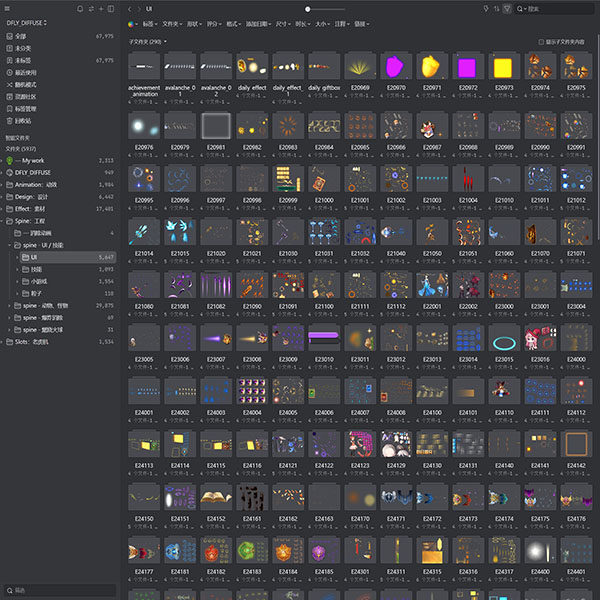Image resolution: width=600 pixels, height=600 pixels.
Task: Select the Design folder in the tree
Action: click(x=60, y=197)
